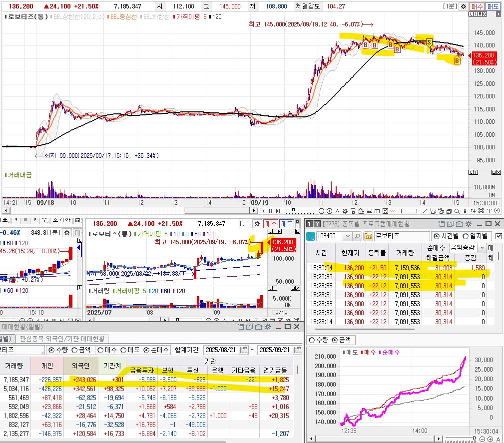This screenshot has height=443, width=504.
Task: Jump to chart start with skip-back control
Action: 263,211
